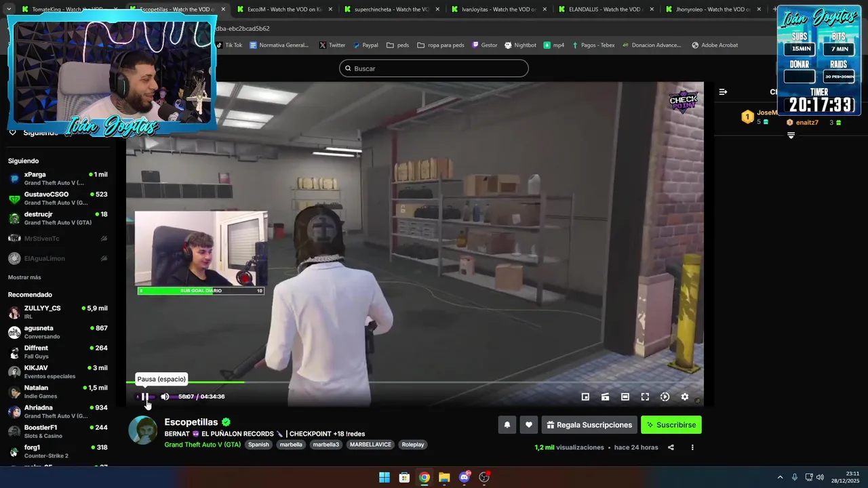The width and height of the screenshot is (868, 488).
Task: Open the ropa para peds bookmark folder
Action: coord(441,45)
